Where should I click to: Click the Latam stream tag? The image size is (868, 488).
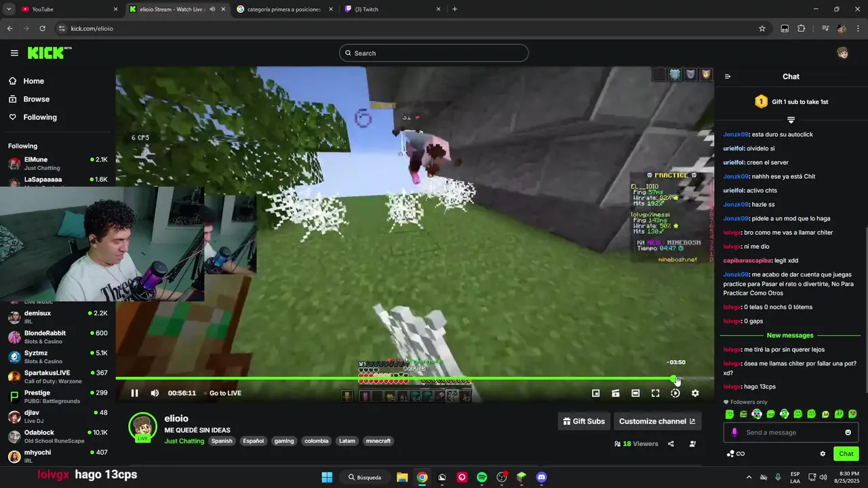coord(347,441)
